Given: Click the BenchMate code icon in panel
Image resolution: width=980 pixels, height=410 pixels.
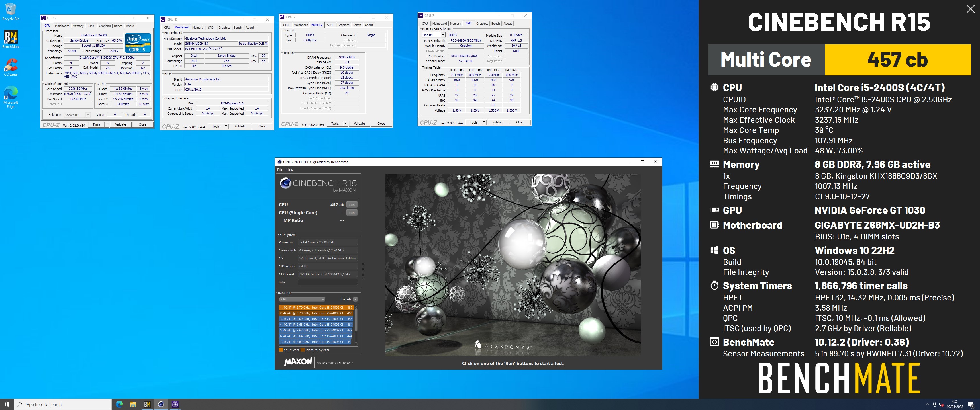Looking at the screenshot, I should coord(714,342).
